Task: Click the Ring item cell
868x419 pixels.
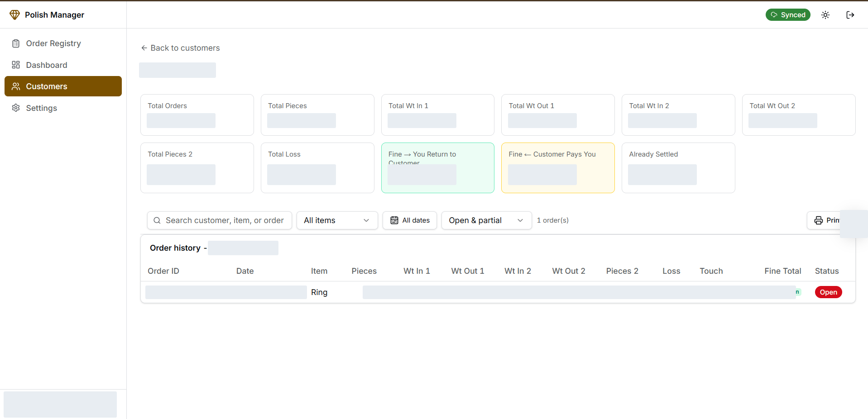Action: point(319,292)
